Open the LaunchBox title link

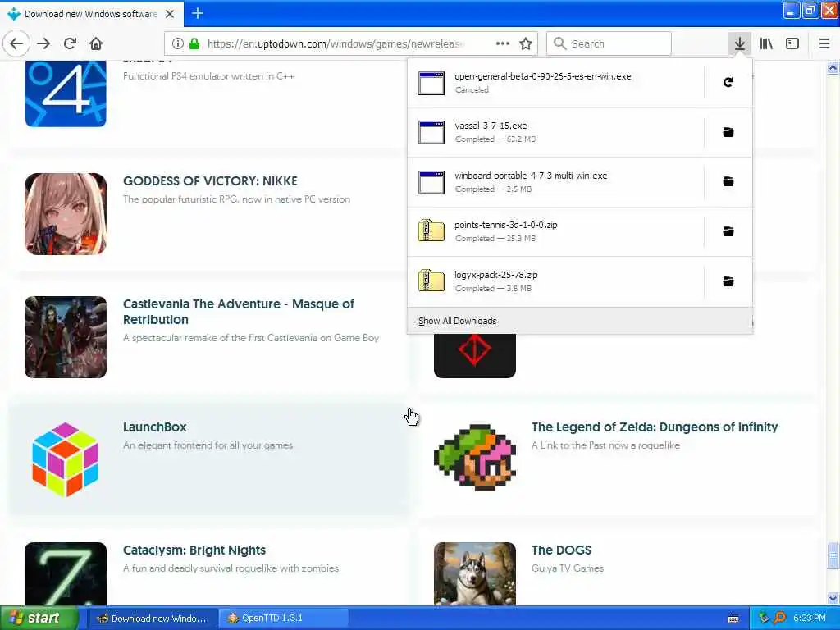tap(154, 427)
